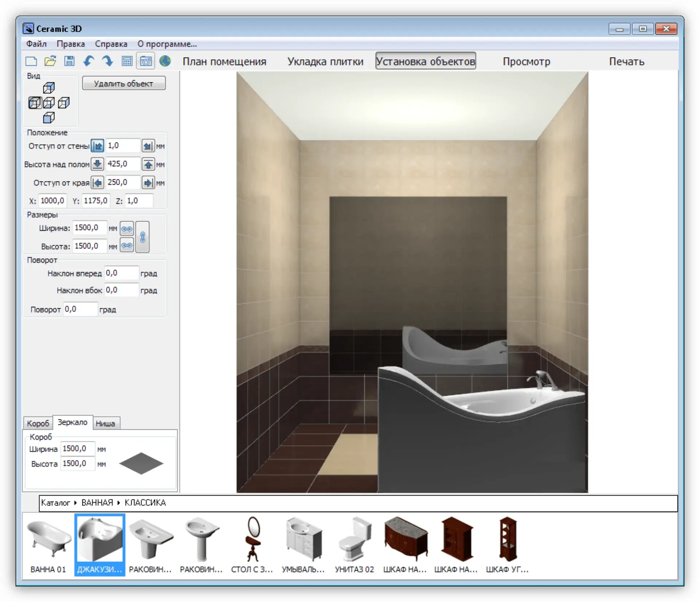Viewport: 700px width, 602px height.
Task: Click the 'Высота над полом' value field
Action: [123, 164]
